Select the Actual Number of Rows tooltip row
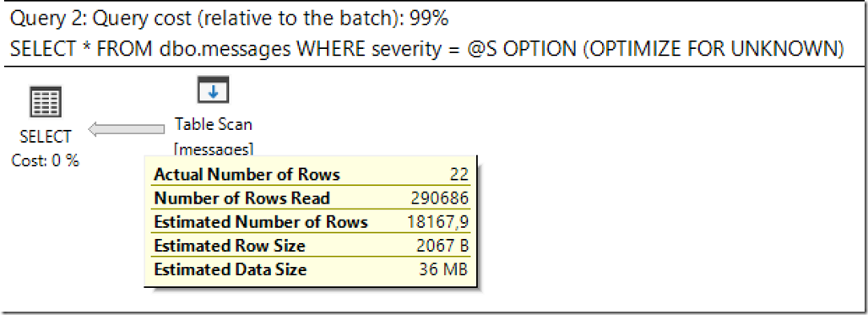 tap(312, 175)
